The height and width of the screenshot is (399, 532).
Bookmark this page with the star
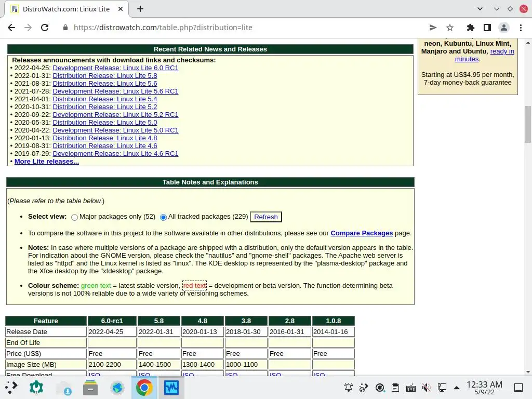coord(450,28)
